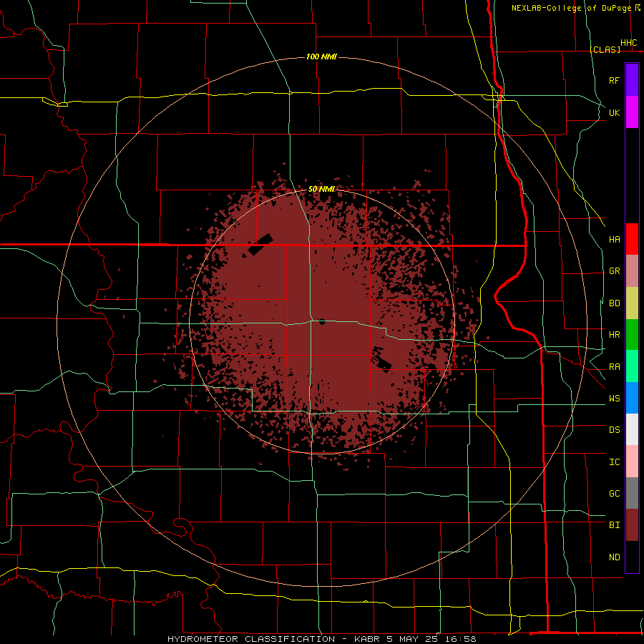
Task: Click the ND black legend swatch
Action: point(632,557)
